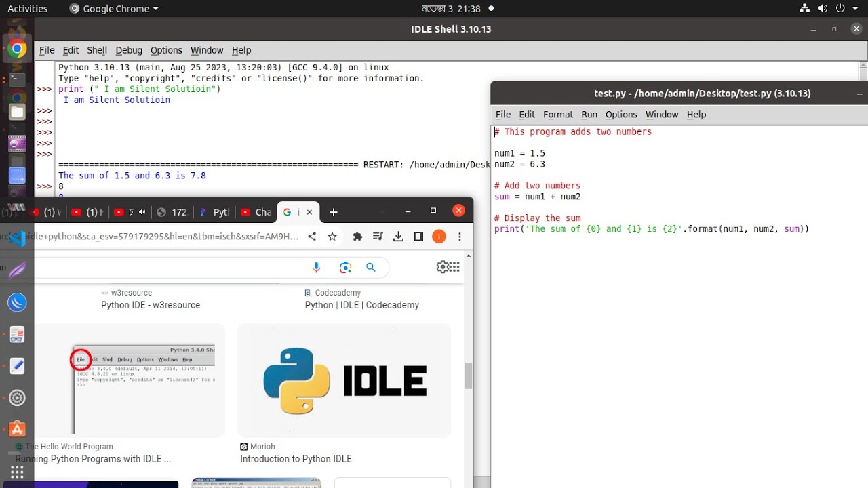Open the Screenshot tool in the dock
868x488 pixels.
(18, 175)
